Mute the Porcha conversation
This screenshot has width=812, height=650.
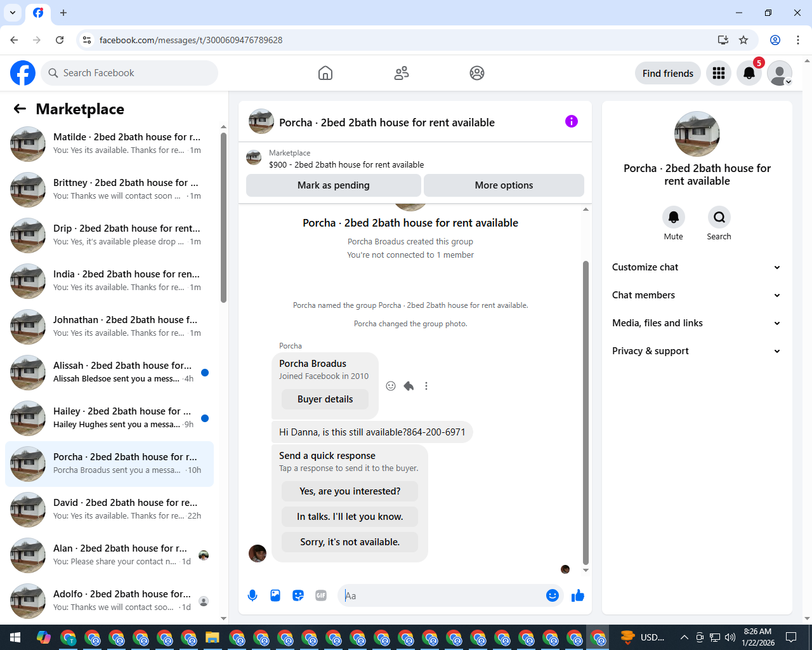(674, 217)
